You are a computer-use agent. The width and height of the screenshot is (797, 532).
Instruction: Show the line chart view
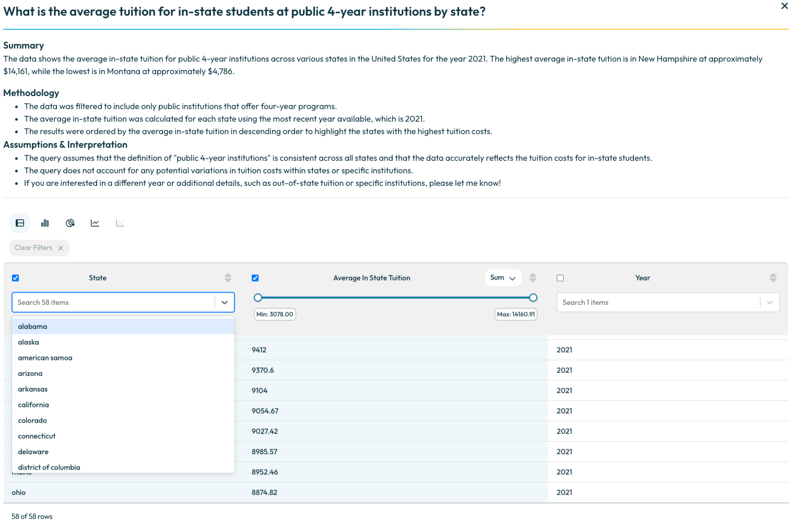coord(95,223)
